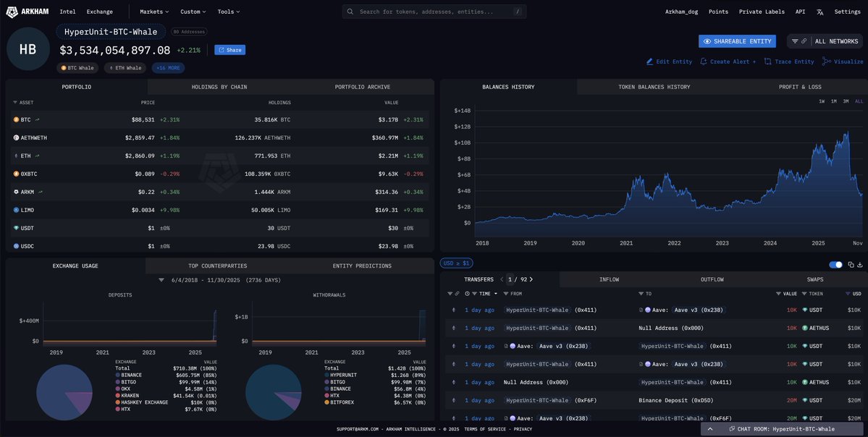Switch to the Holdings by Chain tab
The image size is (868, 437).
click(x=219, y=87)
